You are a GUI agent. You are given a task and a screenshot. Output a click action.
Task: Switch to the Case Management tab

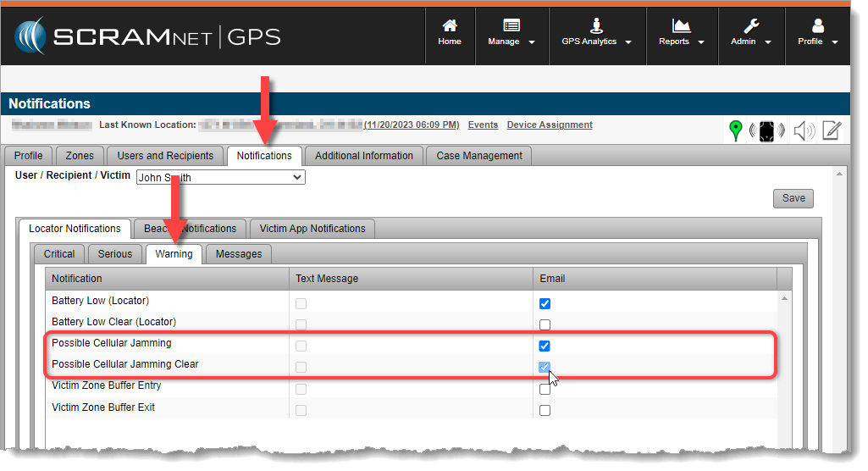479,156
